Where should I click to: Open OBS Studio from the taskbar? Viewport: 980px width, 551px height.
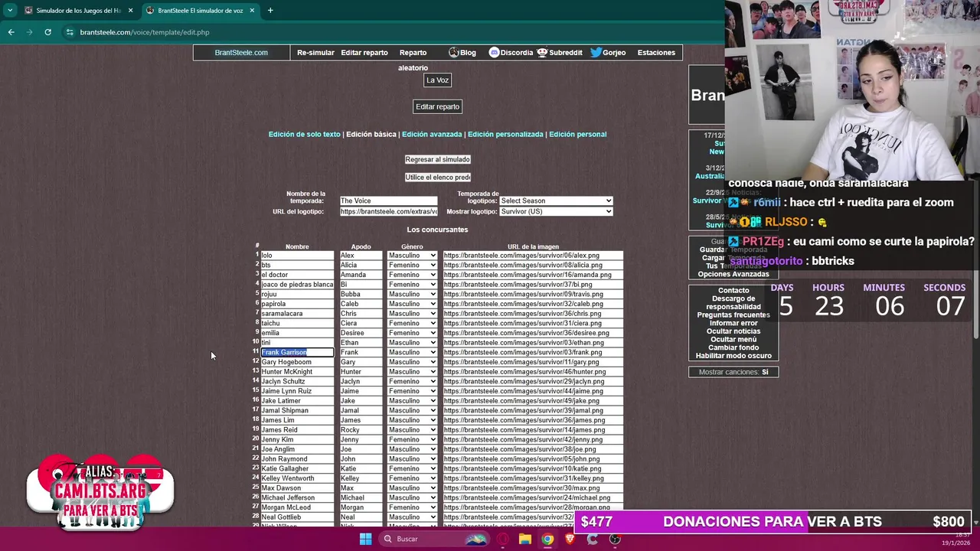click(615, 539)
